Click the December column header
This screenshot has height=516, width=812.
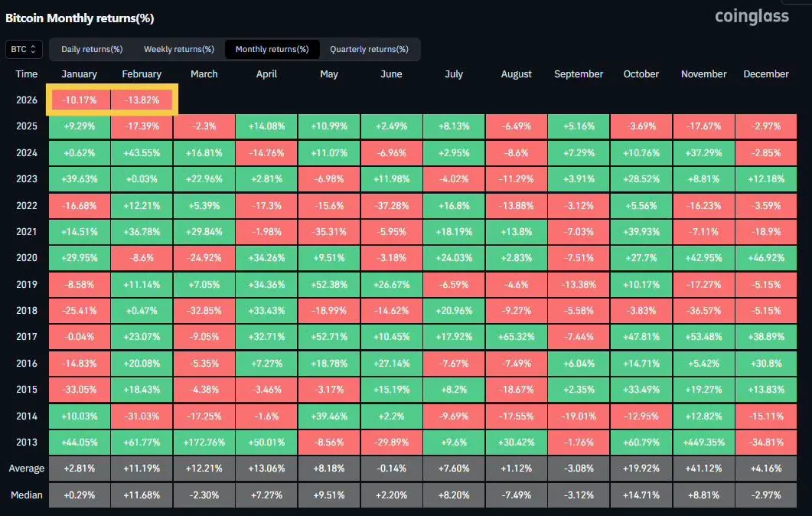pyautogui.click(x=766, y=74)
